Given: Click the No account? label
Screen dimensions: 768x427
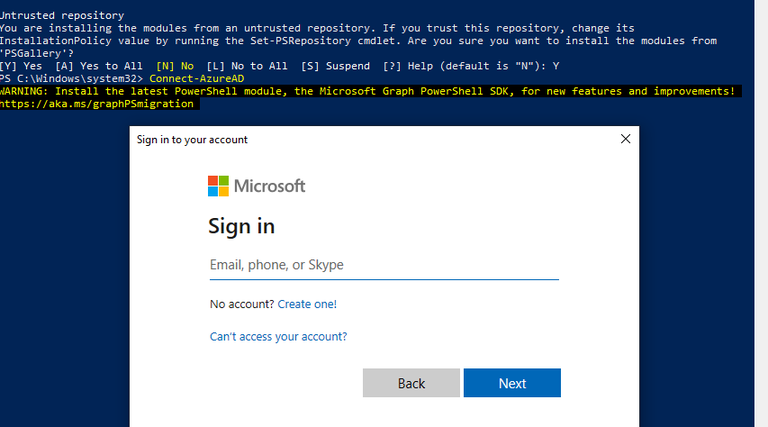Looking at the screenshot, I should coord(241,304).
